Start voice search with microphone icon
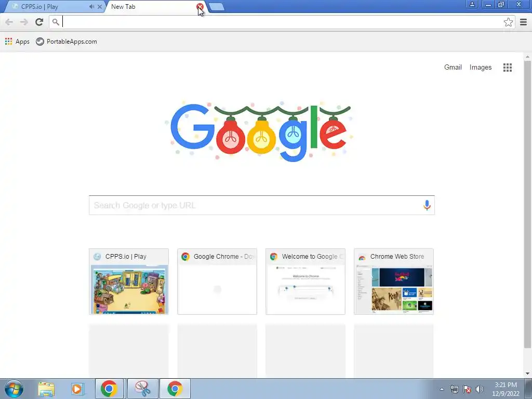This screenshot has width=532, height=399. (427, 205)
